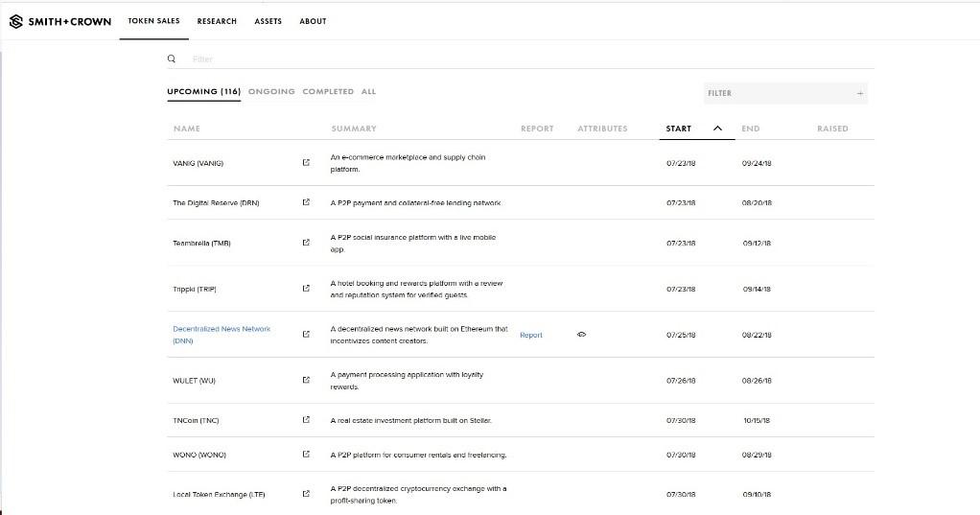Click the WULET payment processing summary

tap(407, 381)
